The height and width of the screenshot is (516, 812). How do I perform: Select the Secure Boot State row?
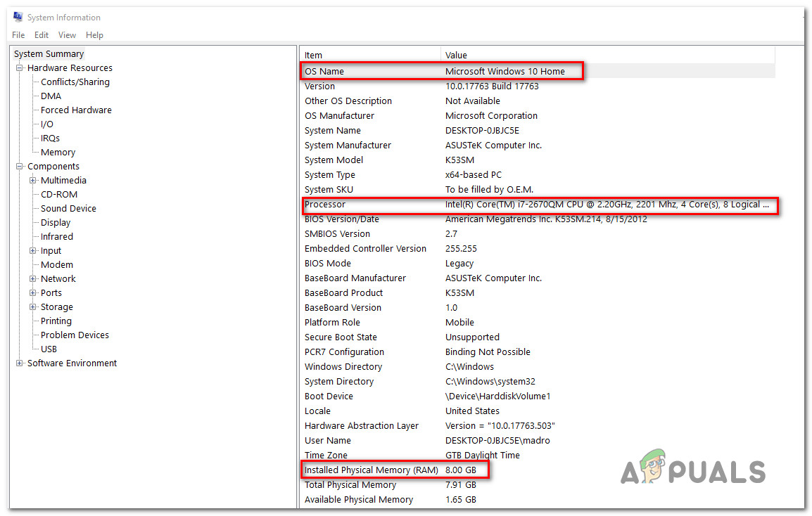pyautogui.click(x=538, y=337)
